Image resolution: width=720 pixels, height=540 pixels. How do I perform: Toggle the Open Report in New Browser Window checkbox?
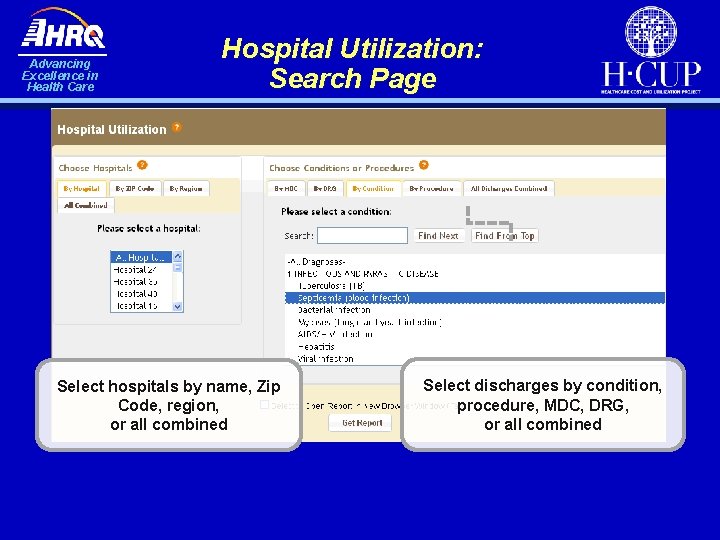tap(264, 405)
